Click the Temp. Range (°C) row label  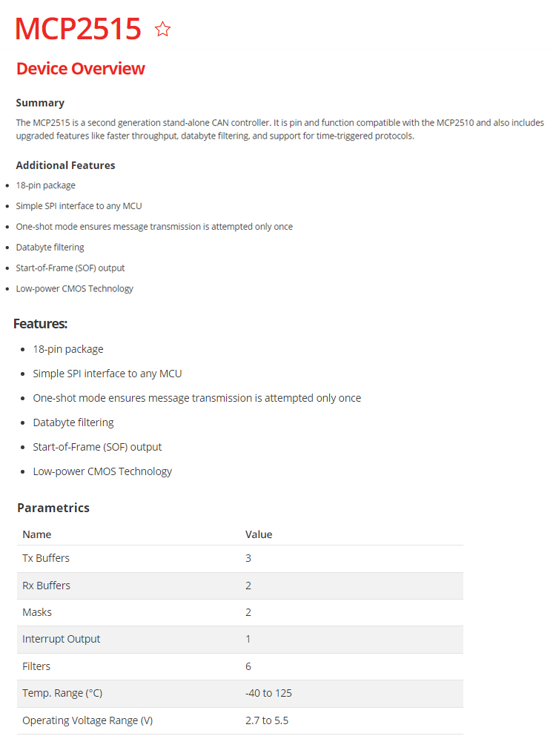coord(62,693)
